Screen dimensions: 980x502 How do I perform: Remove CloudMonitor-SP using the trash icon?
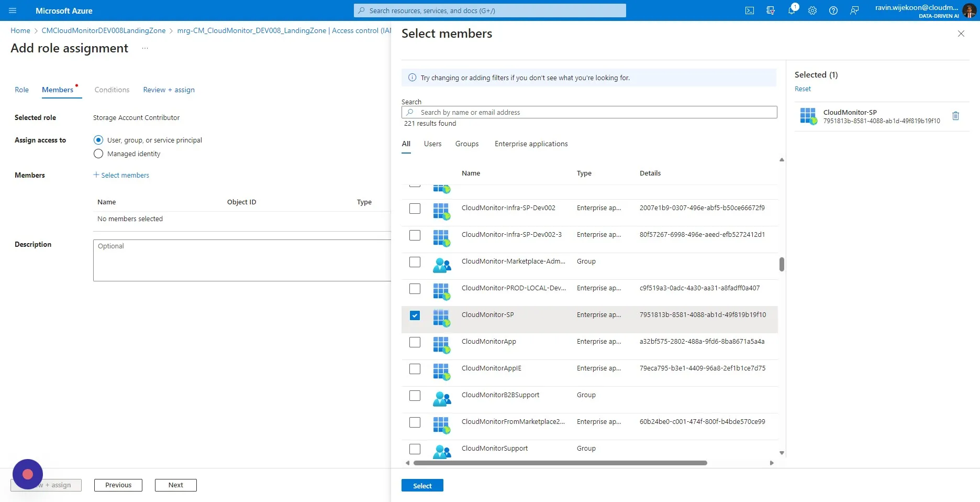[955, 116]
